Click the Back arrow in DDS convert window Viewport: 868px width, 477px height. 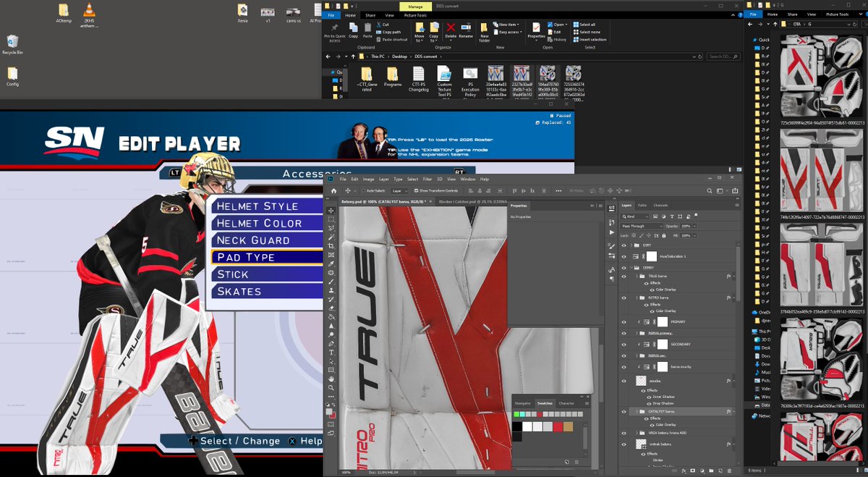[330, 56]
